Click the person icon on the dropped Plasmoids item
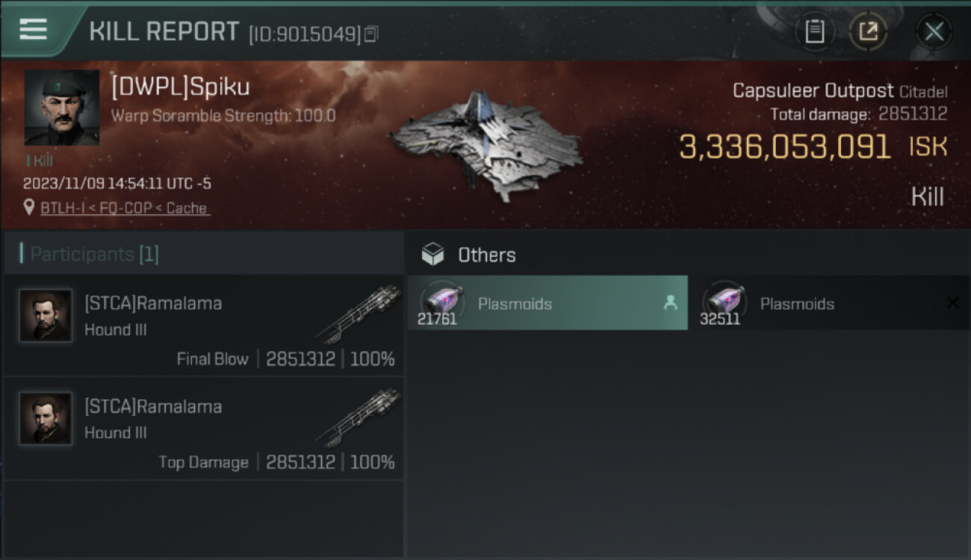971x560 pixels. [670, 302]
